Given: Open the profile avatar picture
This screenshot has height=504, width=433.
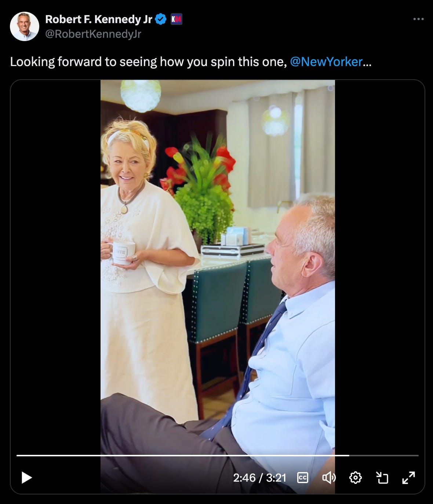Looking at the screenshot, I should click(25, 26).
